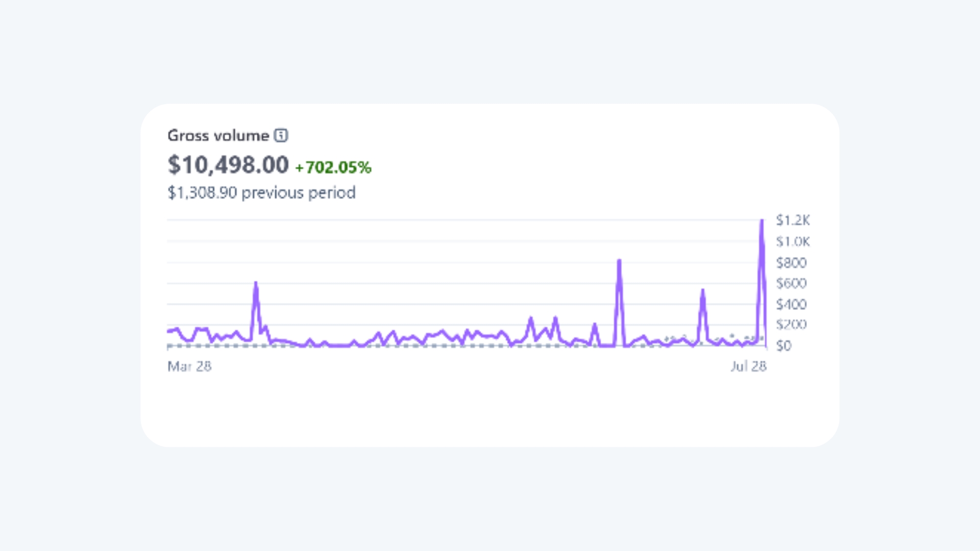The width and height of the screenshot is (980, 551).
Task: Click the Jul 28 axis label
Action: coord(748,366)
